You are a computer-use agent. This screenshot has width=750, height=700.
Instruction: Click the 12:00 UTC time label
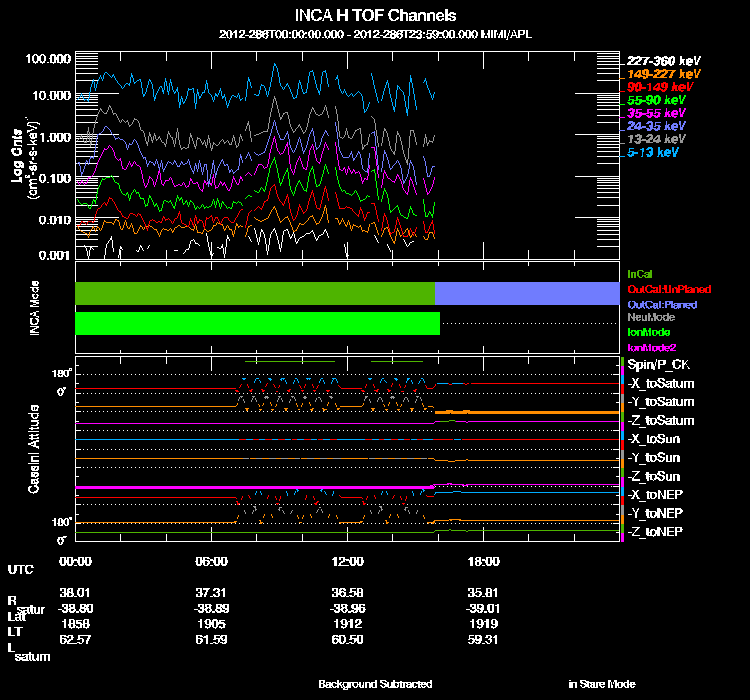[x=348, y=561]
